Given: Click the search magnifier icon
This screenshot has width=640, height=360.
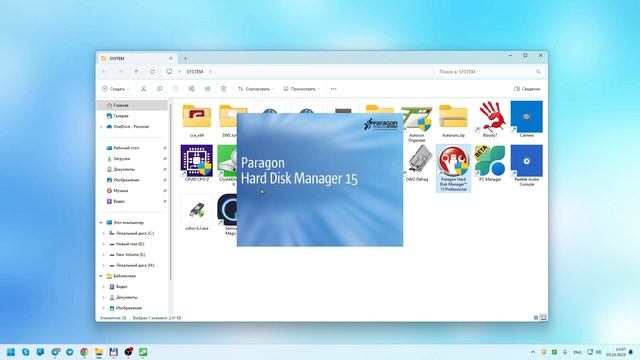Looking at the screenshot, I should pos(538,71).
